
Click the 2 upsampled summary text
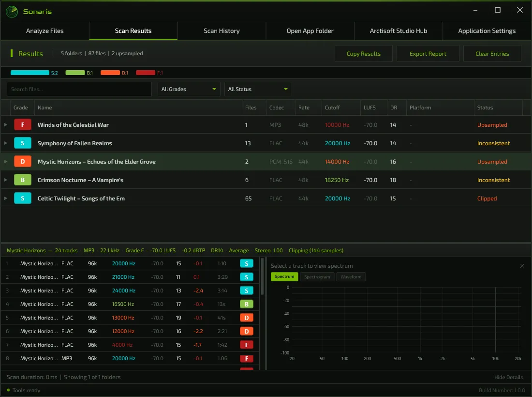[127, 53]
